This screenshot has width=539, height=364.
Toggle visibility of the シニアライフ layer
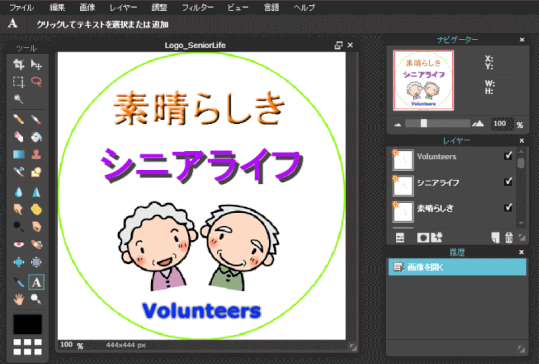coord(508,181)
